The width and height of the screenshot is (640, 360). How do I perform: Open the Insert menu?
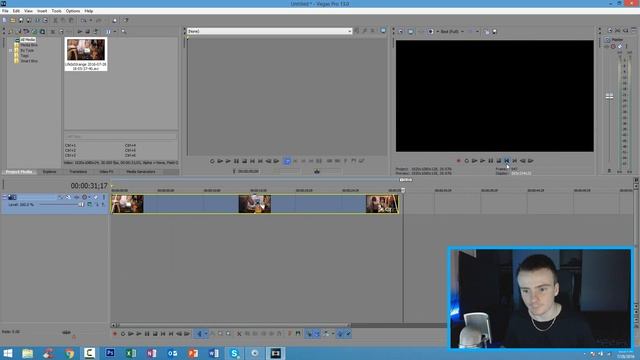click(x=42, y=11)
